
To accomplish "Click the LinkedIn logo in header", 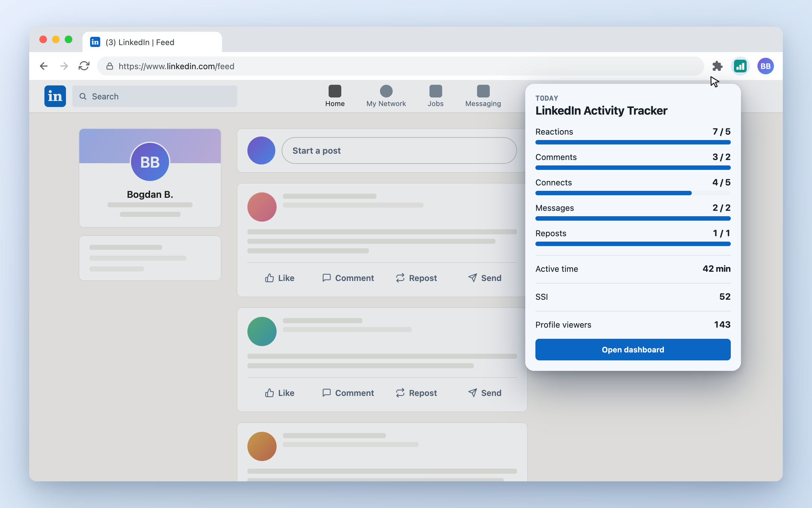I will [x=55, y=97].
